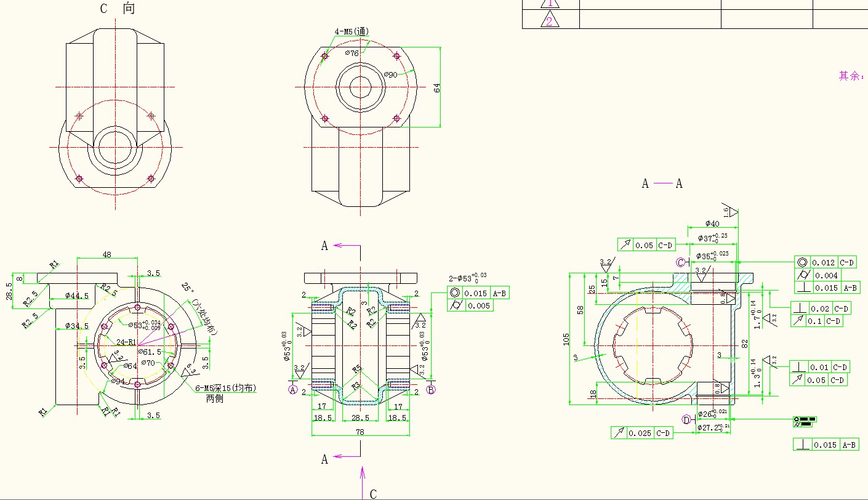Select the "24-R1" radius callout

tap(127, 342)
